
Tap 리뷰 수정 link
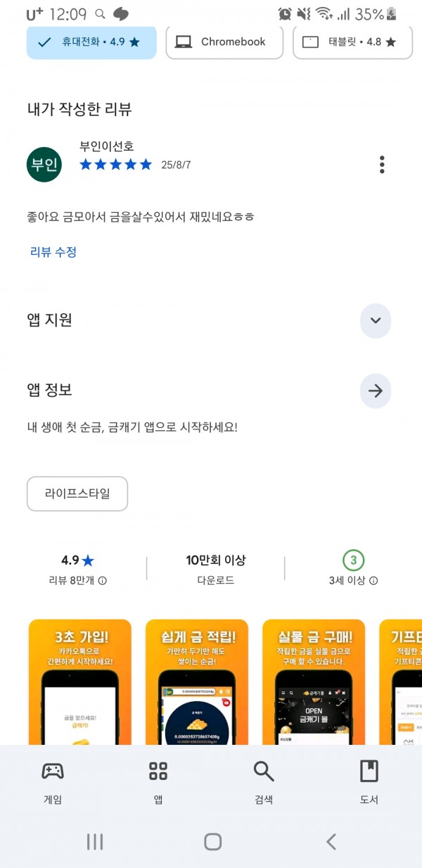point(53,252)
